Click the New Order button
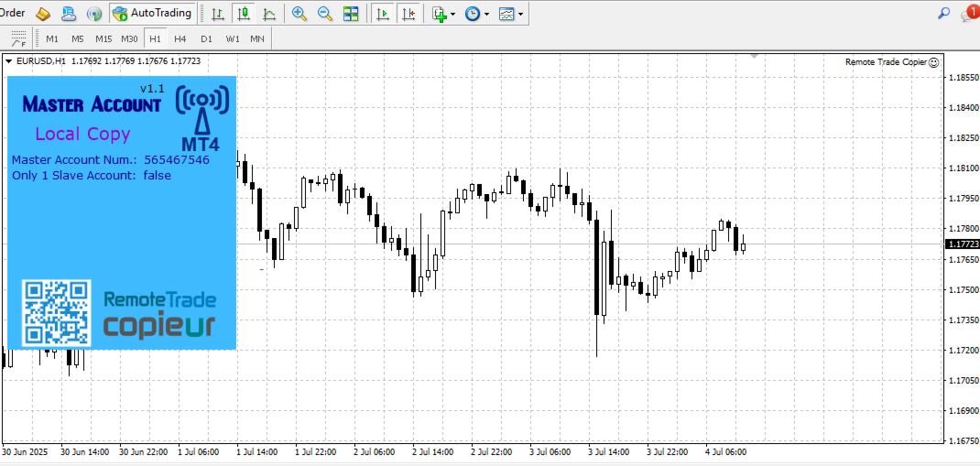The height and width of the screenshot is (466, 980). (13, 13)
